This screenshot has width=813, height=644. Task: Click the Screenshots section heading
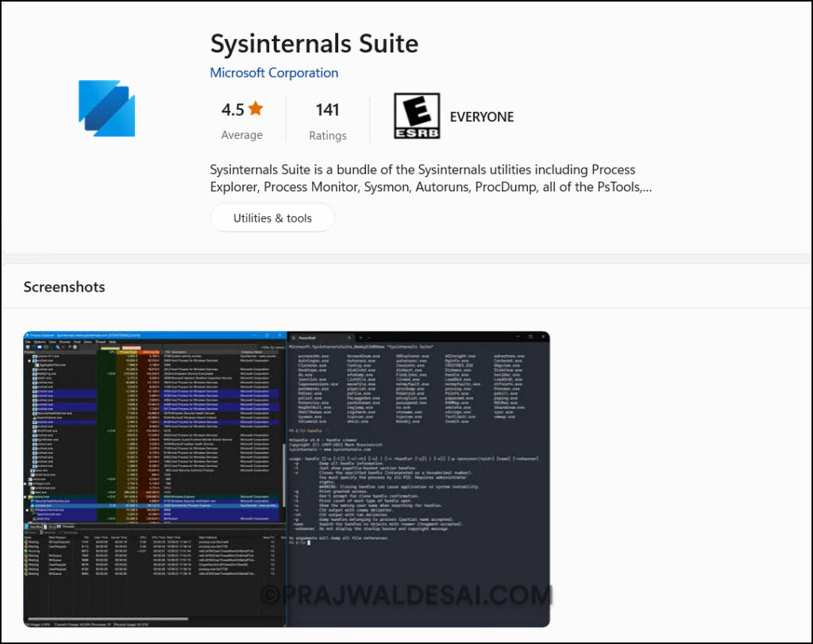pos(64,287)
